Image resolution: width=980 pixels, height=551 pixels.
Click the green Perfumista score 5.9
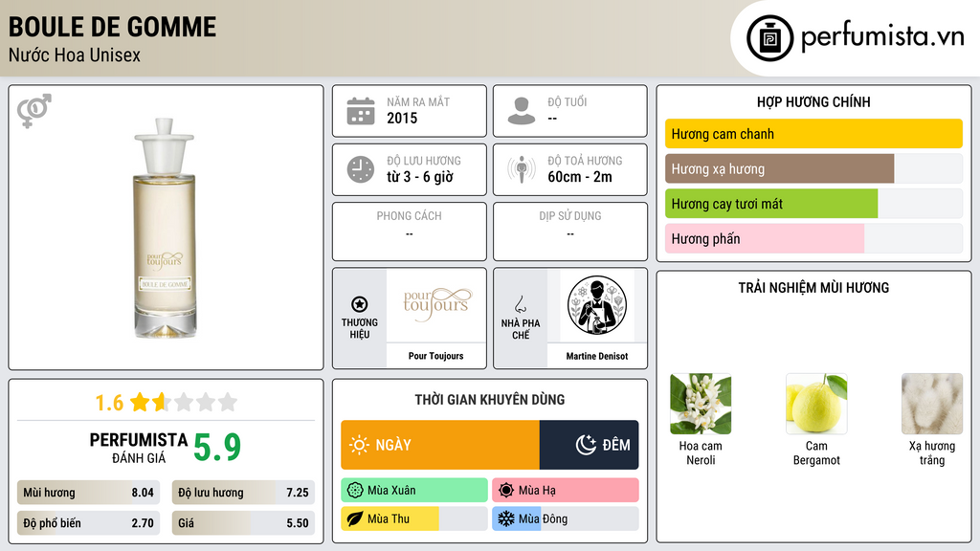[217, 448]
